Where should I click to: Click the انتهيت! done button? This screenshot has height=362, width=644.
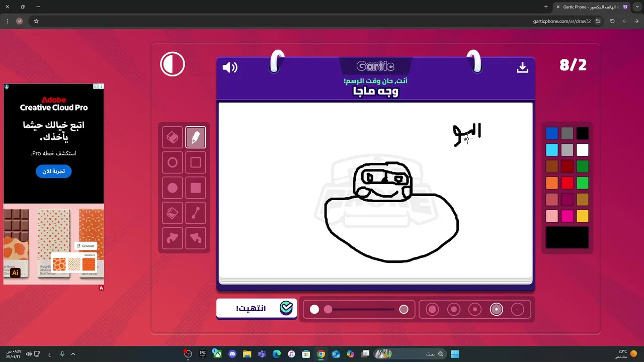click(257, 308)
